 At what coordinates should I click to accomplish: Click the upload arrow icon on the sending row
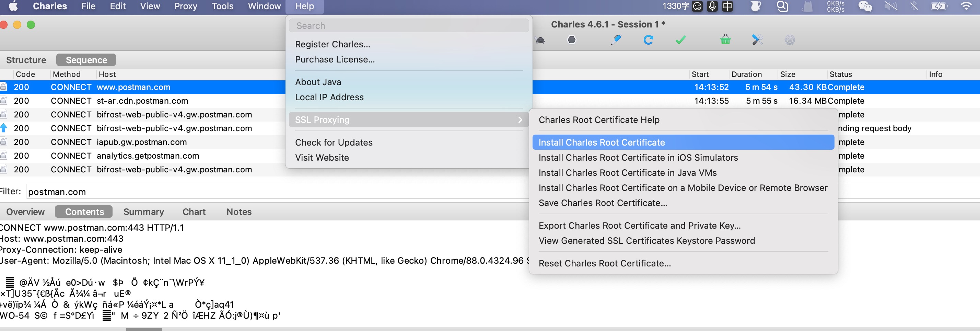3,128
